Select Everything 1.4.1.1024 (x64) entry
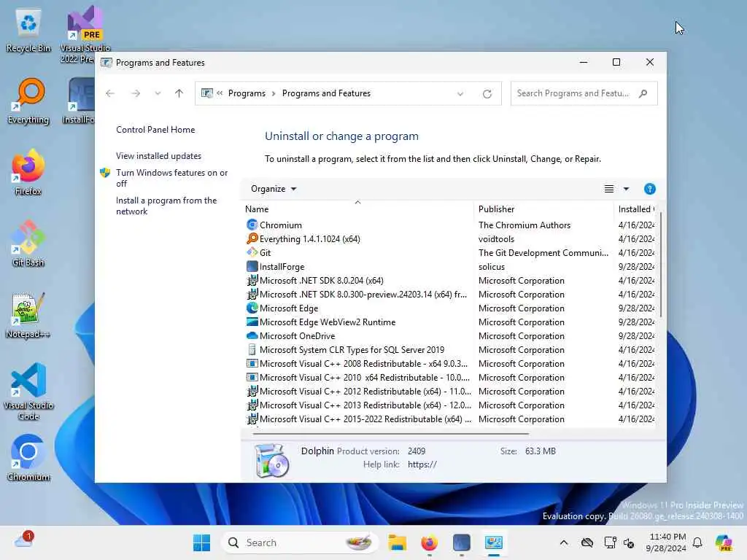The height and width of the screenshot is (560, 747). 449,238
